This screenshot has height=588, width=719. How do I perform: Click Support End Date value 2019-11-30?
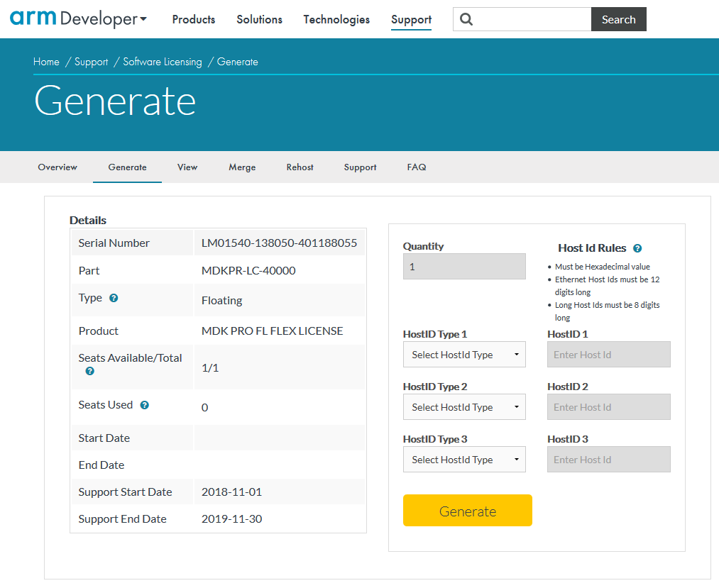tap(231, 518)
